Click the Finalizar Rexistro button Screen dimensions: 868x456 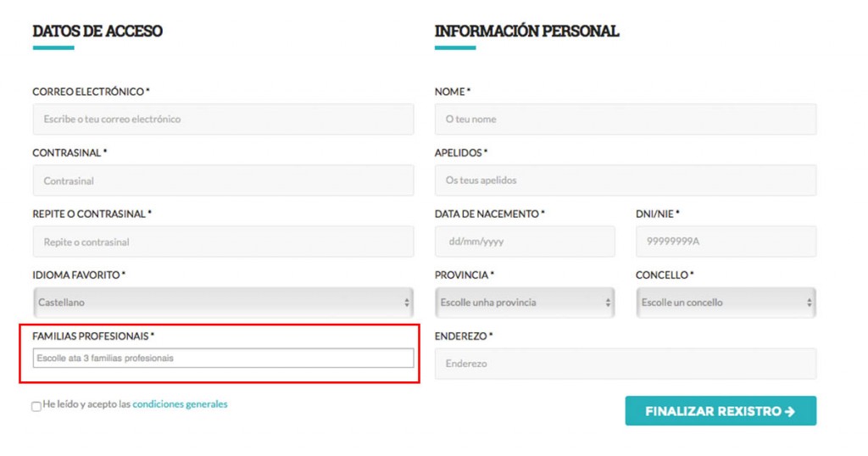(x=721, y=410)
